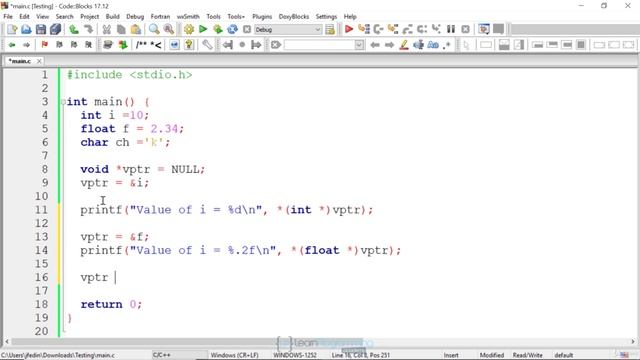The height and width of the screenshot is (360, 640).
Task: Copy the selection to clipboard
Action: [121, 29]
